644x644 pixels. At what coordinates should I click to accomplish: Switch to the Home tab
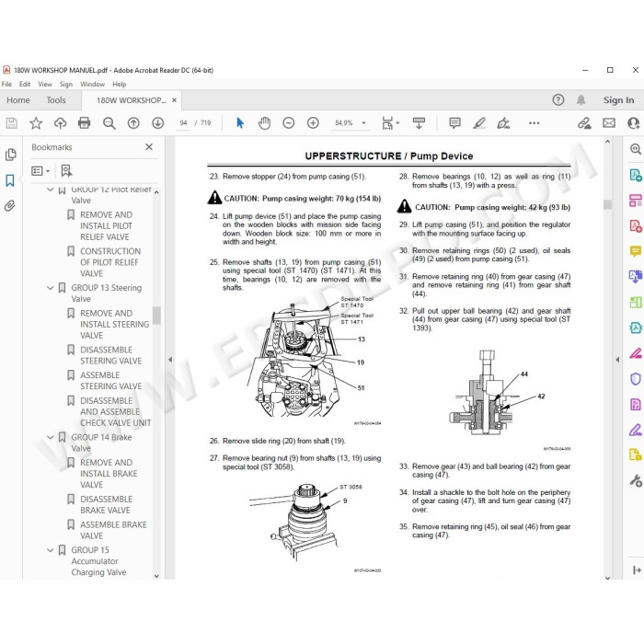(x=18, y=100)
